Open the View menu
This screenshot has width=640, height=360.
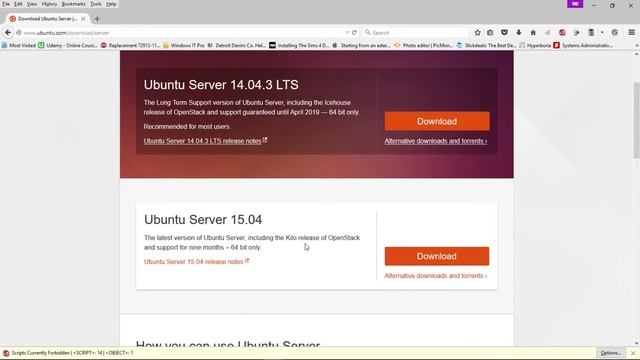(32, 4)
